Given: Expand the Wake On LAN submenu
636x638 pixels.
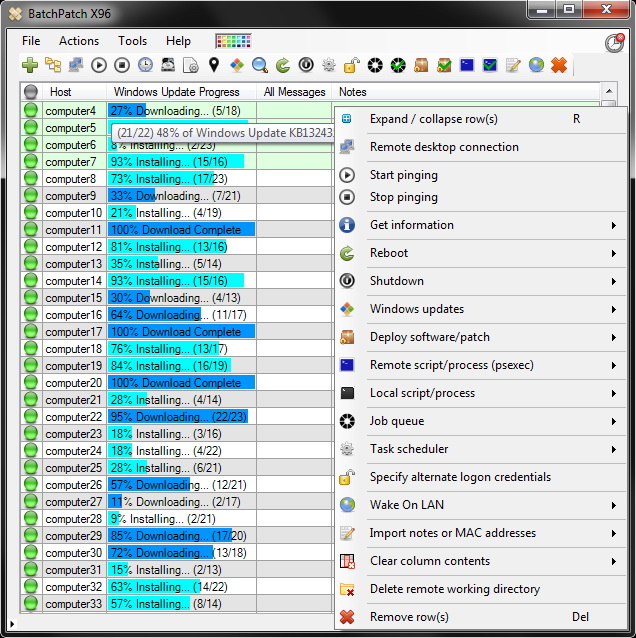Looking at the screenshot, I should (481, 505).
